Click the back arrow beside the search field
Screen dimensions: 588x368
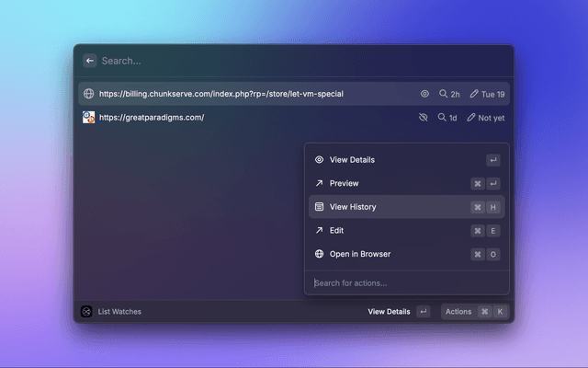90,61
